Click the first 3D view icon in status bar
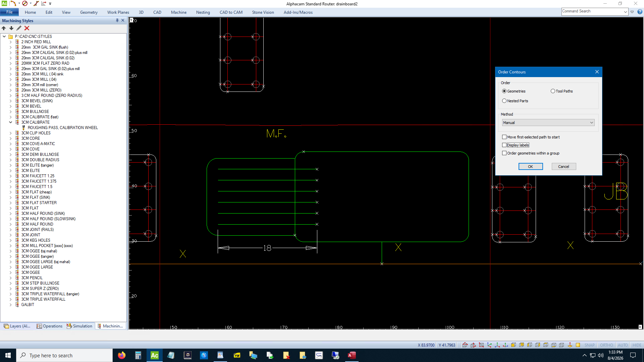This screenshot has width=644, height=362. coord(465,345)
